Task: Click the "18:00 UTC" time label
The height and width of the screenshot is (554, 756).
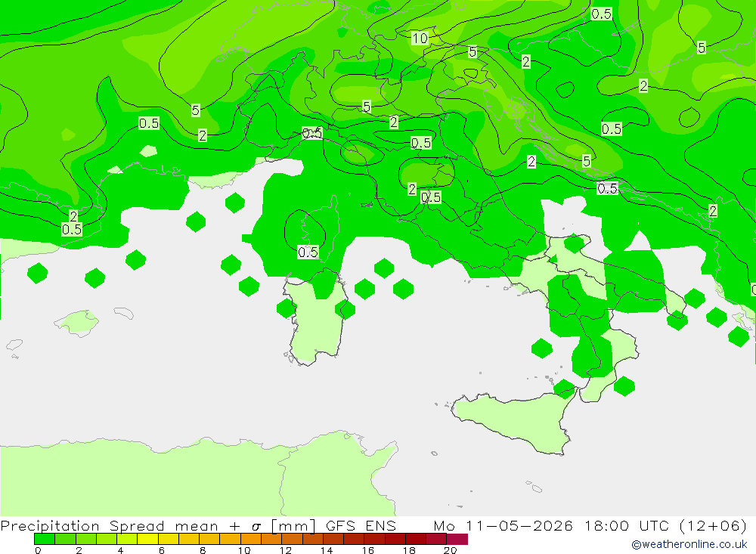Action: [x=627, y=525]
